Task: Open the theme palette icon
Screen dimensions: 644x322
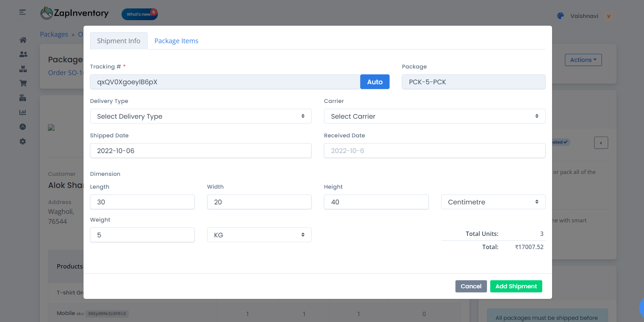Action: click(560, 16)
